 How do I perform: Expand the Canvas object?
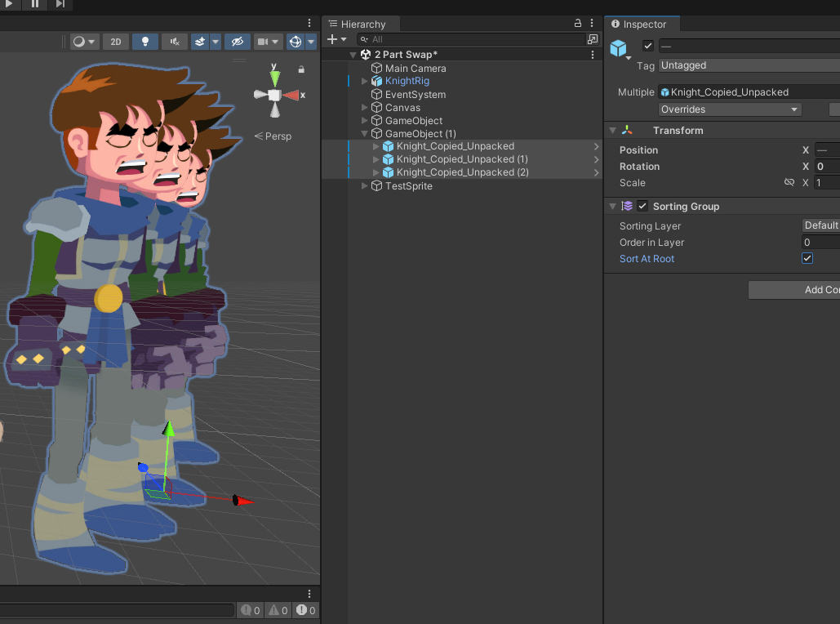click(x=364, y=107)
